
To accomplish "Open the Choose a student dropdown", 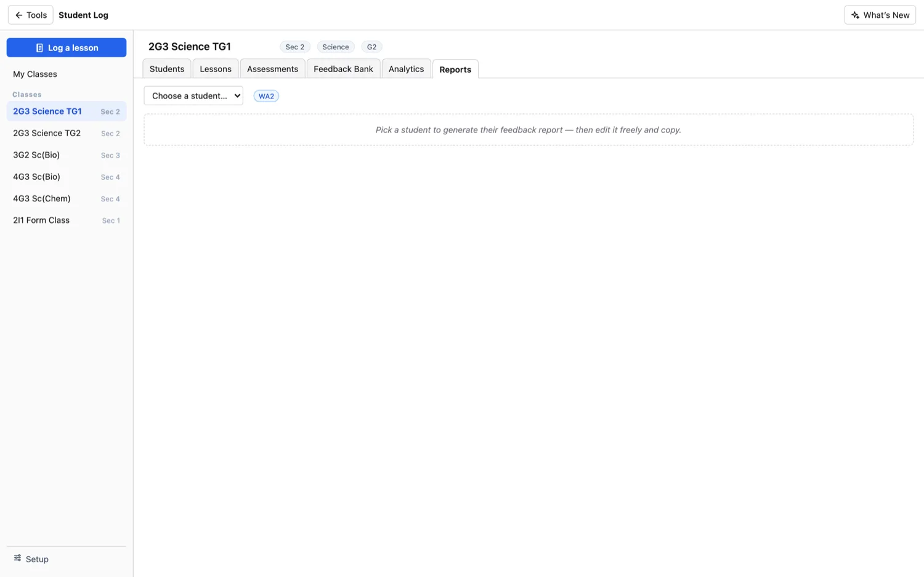I will tap(193, 96).
